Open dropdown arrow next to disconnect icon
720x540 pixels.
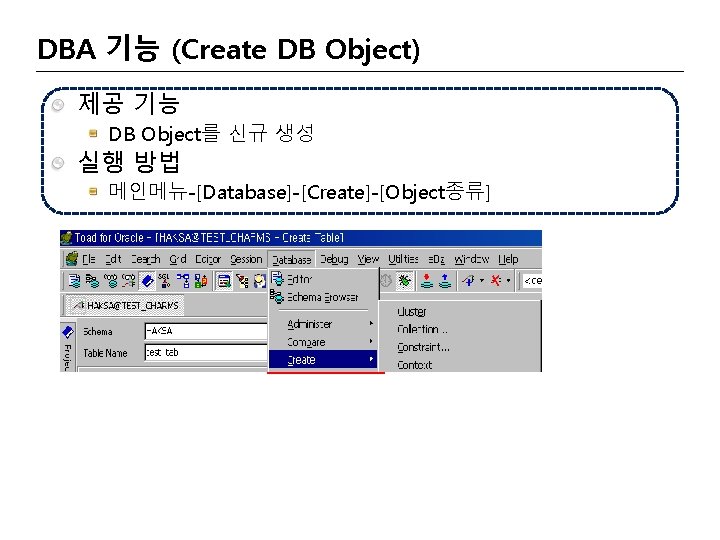pos(508,280)
